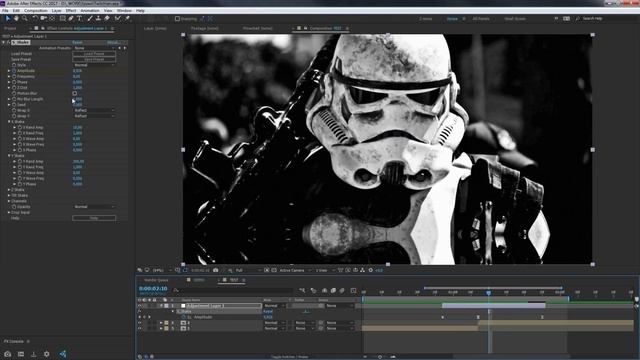Toggle the Shake effect fx switch

[9, 42]
